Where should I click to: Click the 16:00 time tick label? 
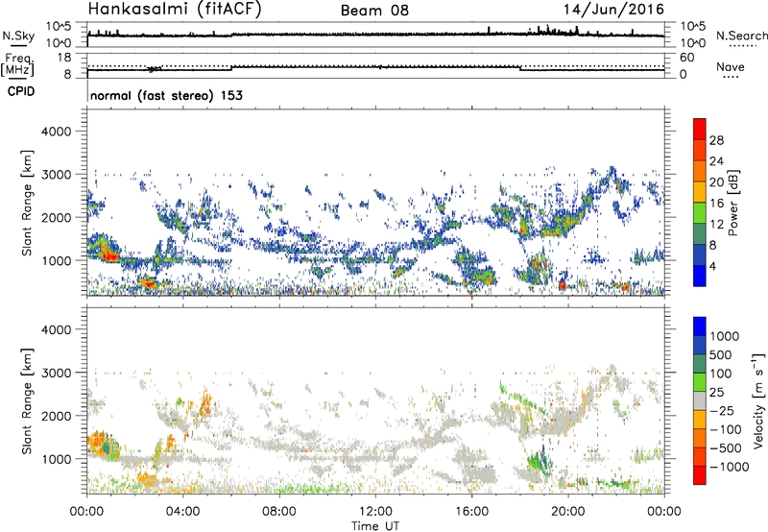point(471,512)
